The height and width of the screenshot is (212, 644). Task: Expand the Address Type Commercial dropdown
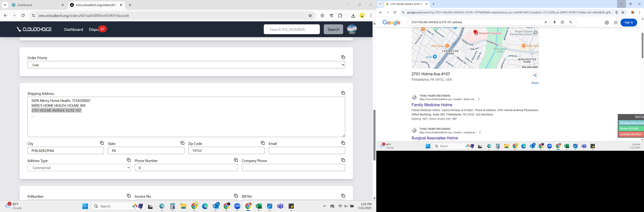tap(79, 168)
